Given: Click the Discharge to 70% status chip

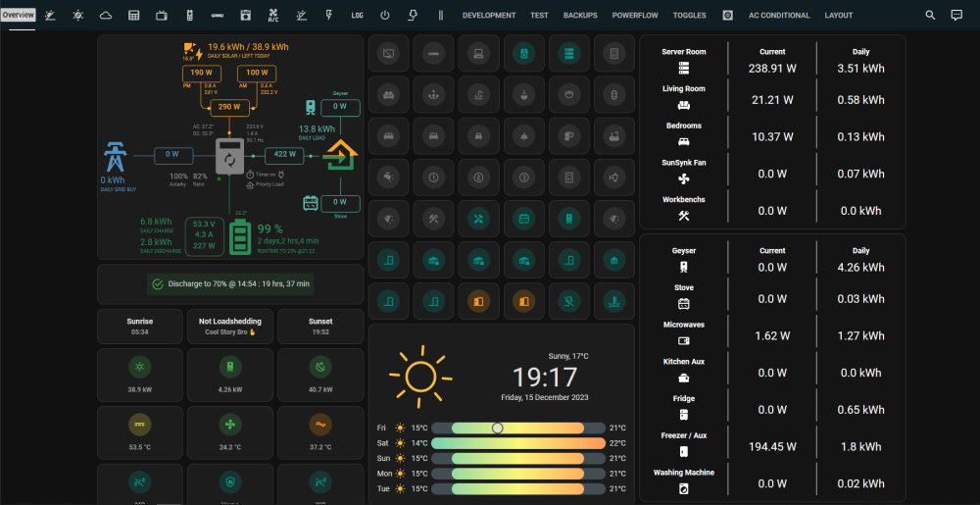Looking at the screenshot, I should tap(231, 283).
